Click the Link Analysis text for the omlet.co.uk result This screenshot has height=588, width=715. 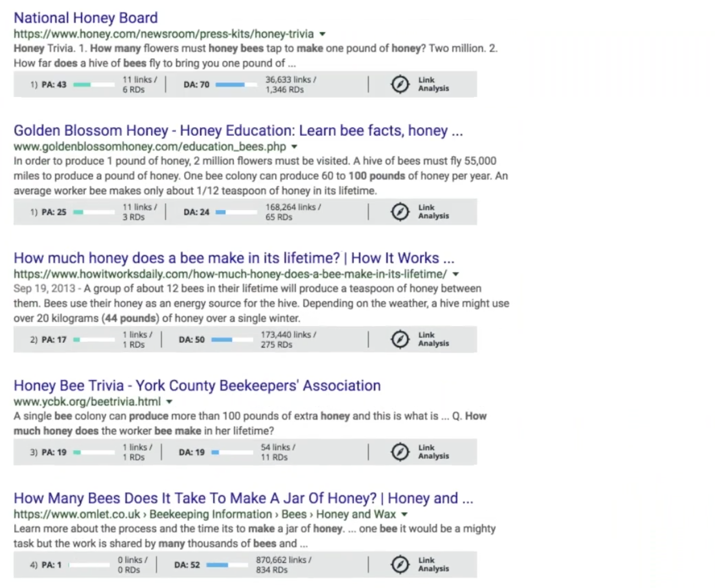click(433, 565)
